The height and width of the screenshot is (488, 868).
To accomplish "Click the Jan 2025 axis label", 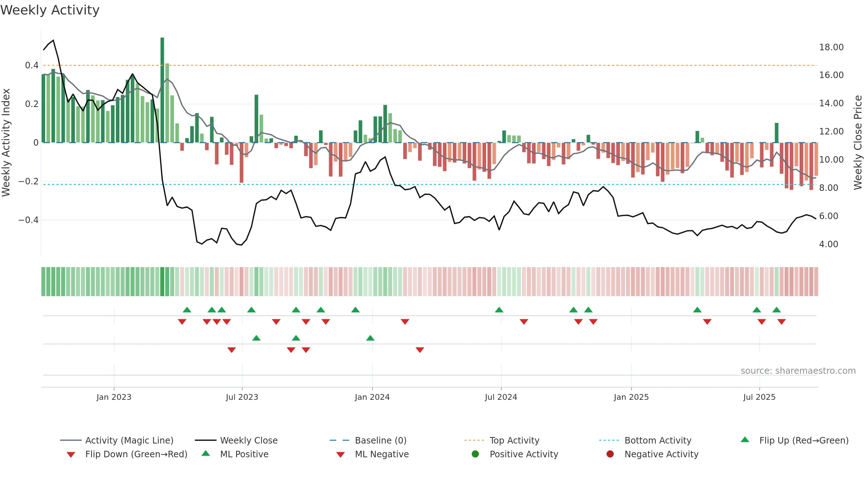I will (631, 397).
